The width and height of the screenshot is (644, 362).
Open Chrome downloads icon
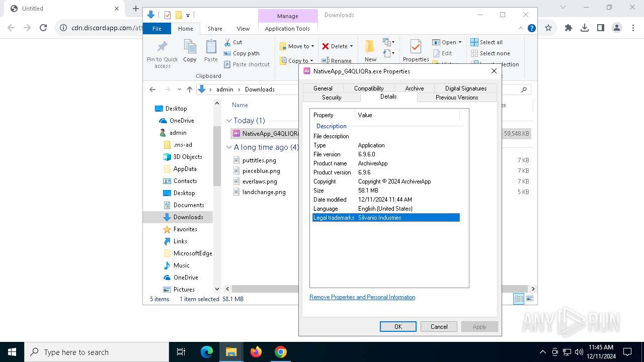click(585, 28)
